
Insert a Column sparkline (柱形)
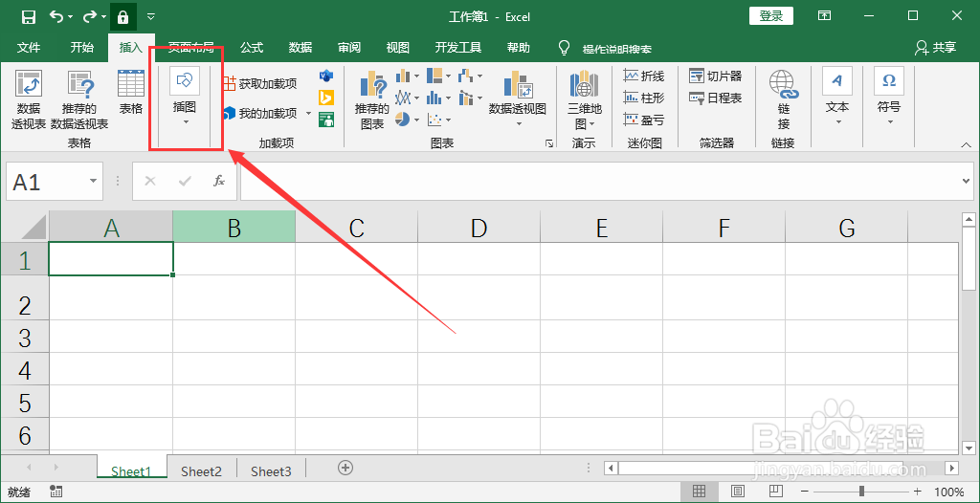coord(644,98)
